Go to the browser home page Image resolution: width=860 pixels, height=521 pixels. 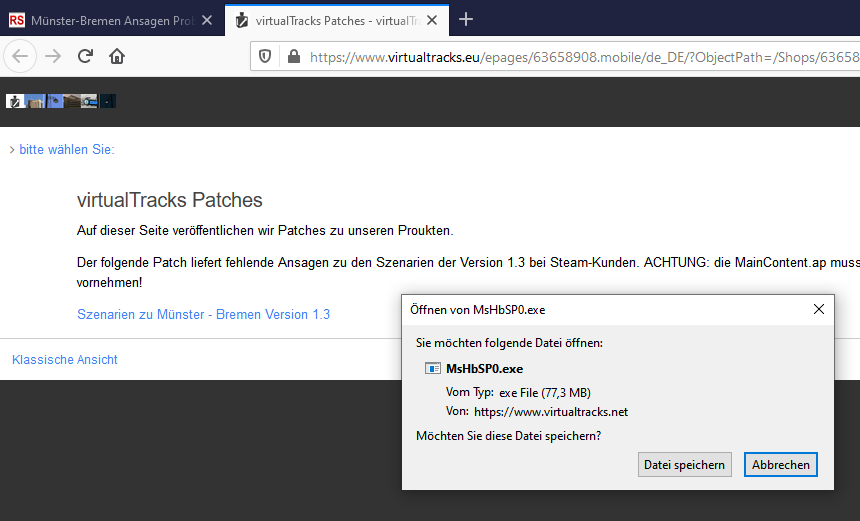[x=117, y=57]
